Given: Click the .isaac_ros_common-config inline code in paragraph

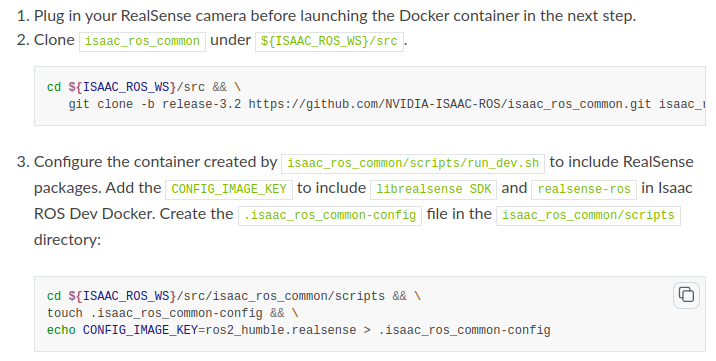Looking at the screenshot, I should pyautogui.click(x=330, y=215).
